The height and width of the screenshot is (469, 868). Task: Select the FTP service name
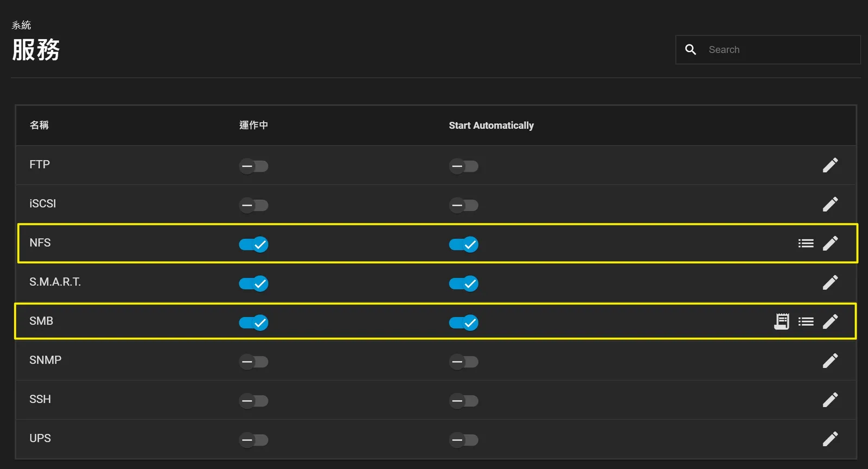40,164
